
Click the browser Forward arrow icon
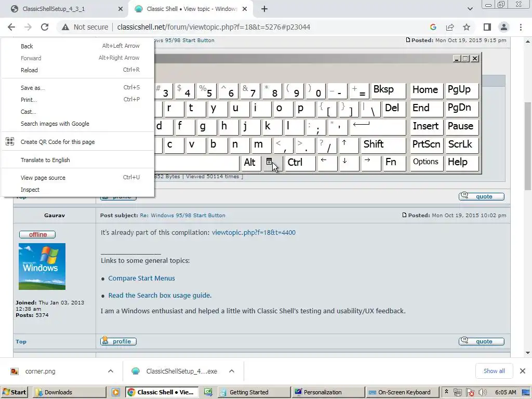pos(28,27)
